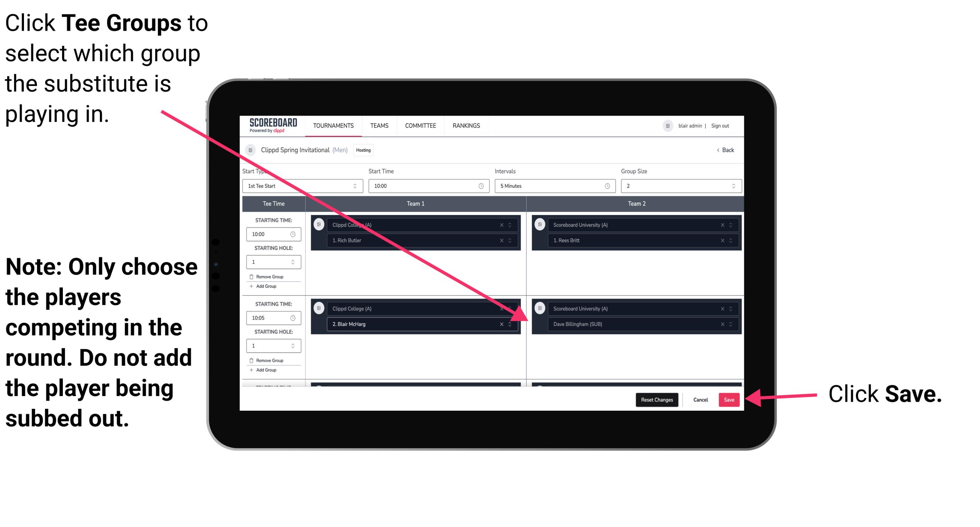The image size is (980, 527).
Task: Click Cancel button to discard changes
Action: tap(700, 398)
